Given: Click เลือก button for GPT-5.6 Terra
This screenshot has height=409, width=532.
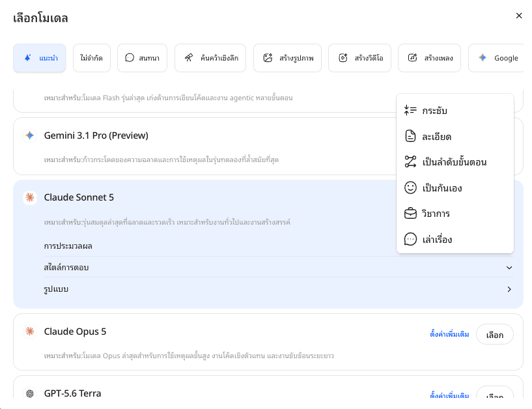Looking at the screenshot, I should coord(495,392).
